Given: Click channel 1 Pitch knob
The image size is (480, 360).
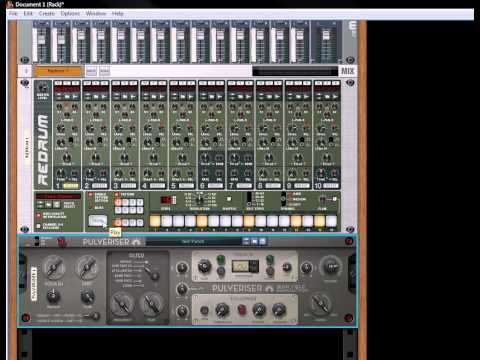Looking at the screenshot, I should [x=67, y=157].
